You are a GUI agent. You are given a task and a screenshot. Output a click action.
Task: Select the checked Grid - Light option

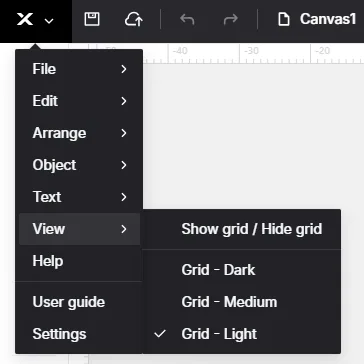tap(242, 334)
